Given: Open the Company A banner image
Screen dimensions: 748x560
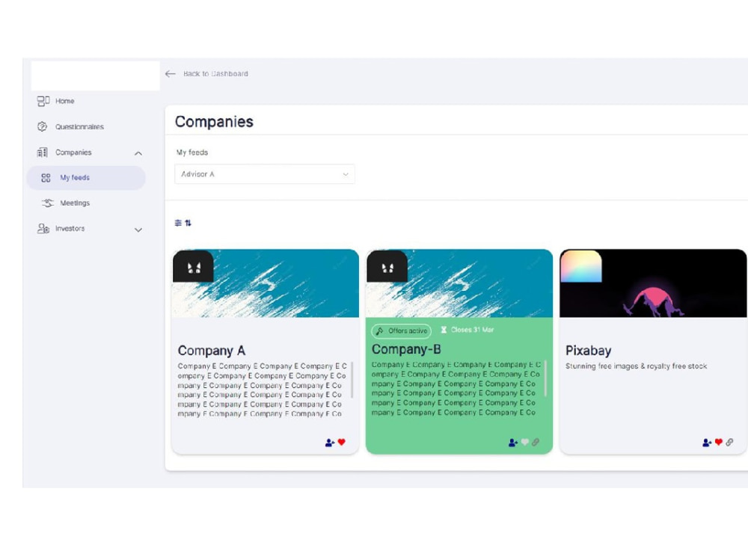Looking at the screenshot, I should (266, 283).
